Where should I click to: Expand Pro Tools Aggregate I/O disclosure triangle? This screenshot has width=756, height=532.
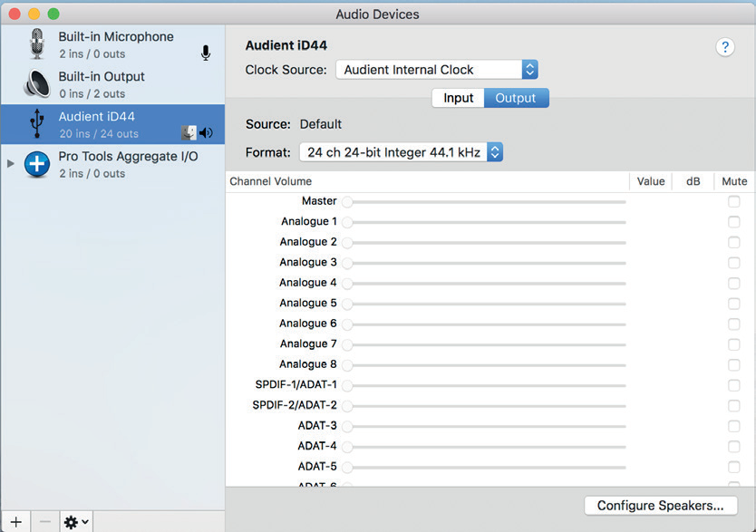tap(11, 164)
